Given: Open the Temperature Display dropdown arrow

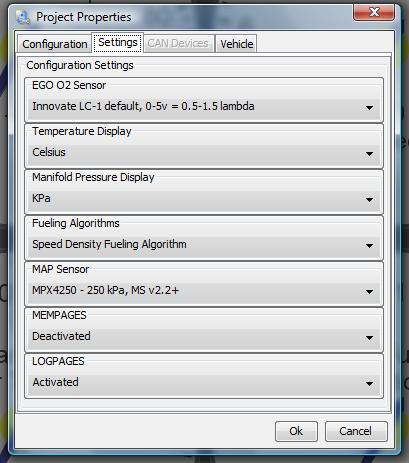Looking at the screenshot, I should click(369, 154).
